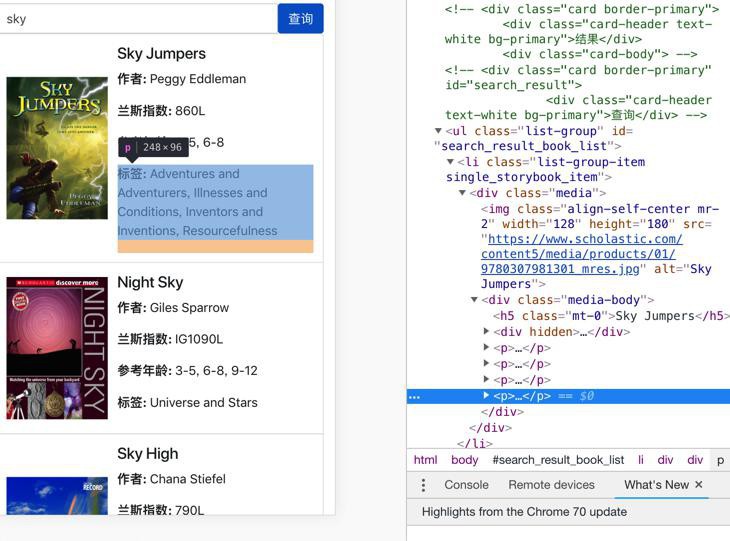Click Lexile value 860L
This screenshot has height=541, width=730.
pos(190,111)
